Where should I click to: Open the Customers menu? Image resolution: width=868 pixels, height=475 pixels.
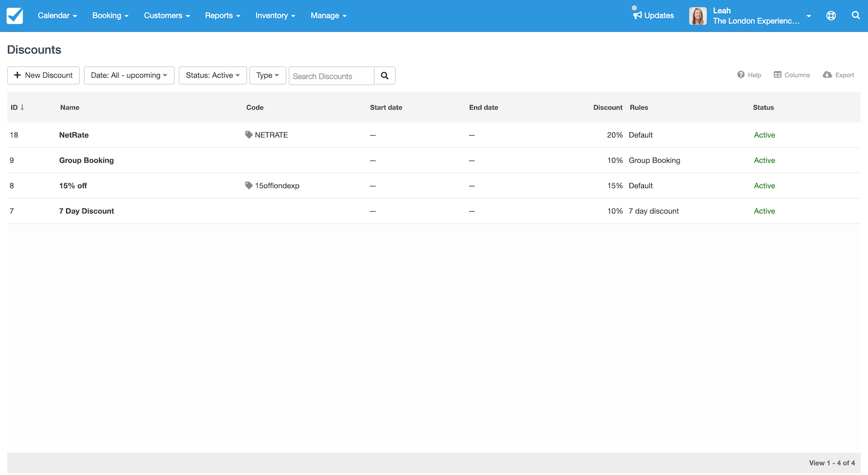(x=167, y=16)
